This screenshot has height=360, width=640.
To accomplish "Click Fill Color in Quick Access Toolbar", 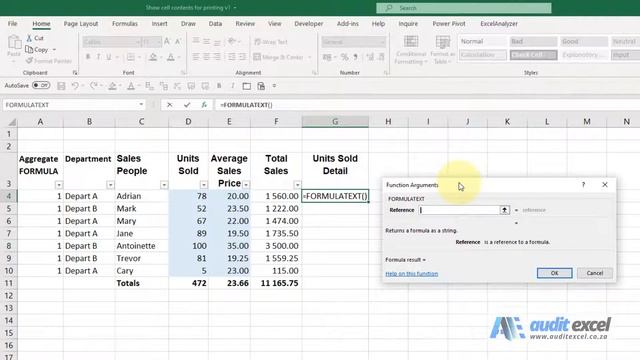I will (x=112, y=86).
